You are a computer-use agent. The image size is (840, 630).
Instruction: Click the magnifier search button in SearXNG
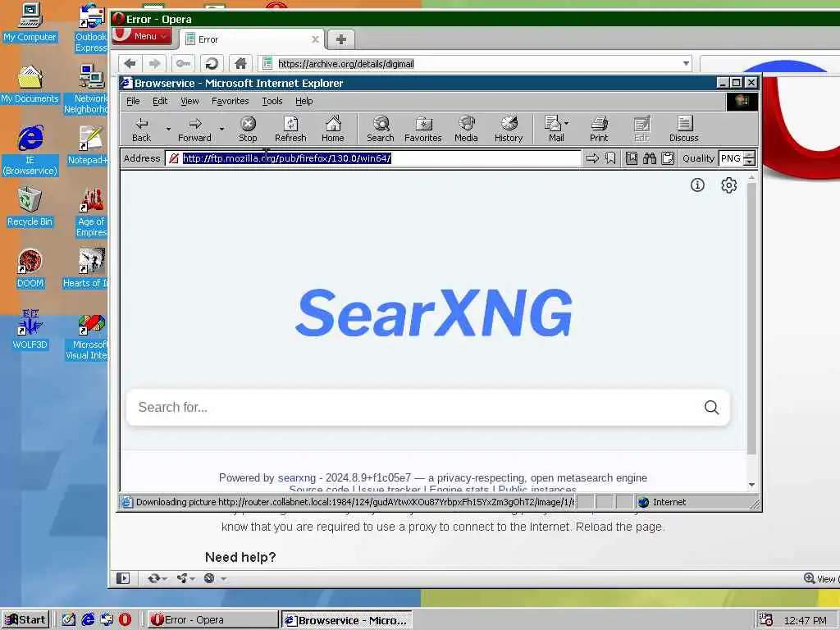(x=711, y=407)
